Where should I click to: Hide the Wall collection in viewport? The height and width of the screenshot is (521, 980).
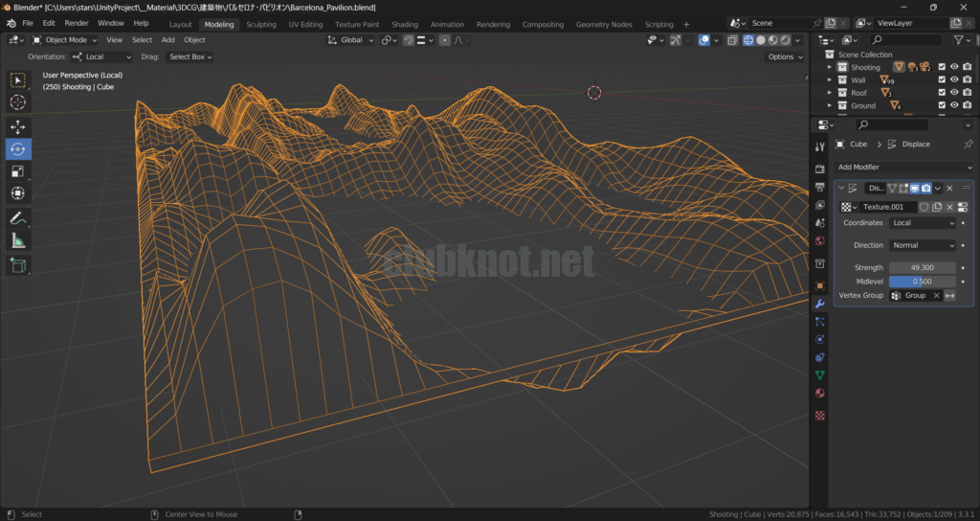click(954, 80)
